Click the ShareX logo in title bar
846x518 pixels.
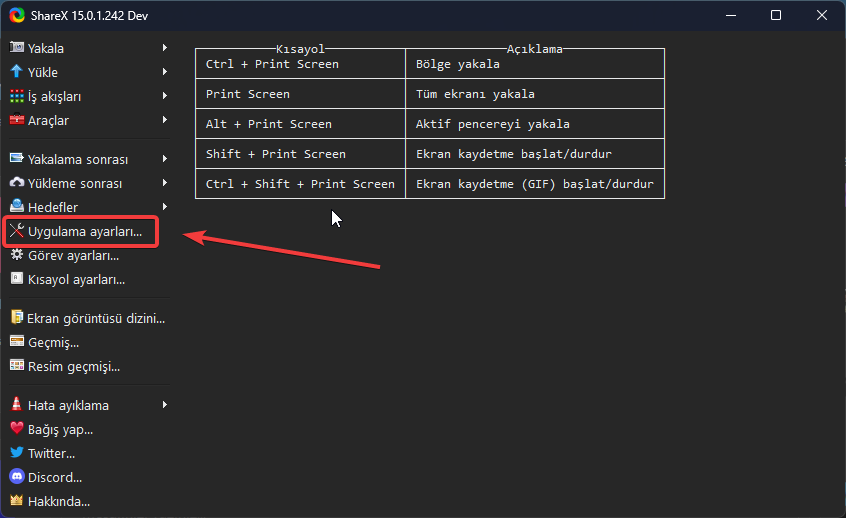[16, 15]
